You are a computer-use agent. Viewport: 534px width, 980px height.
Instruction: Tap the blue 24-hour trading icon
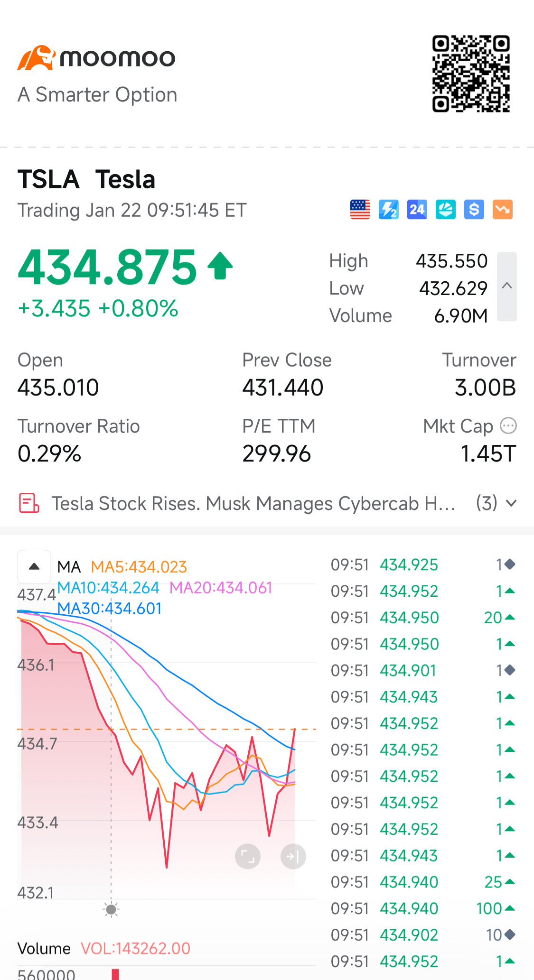[x=417, y=210]
